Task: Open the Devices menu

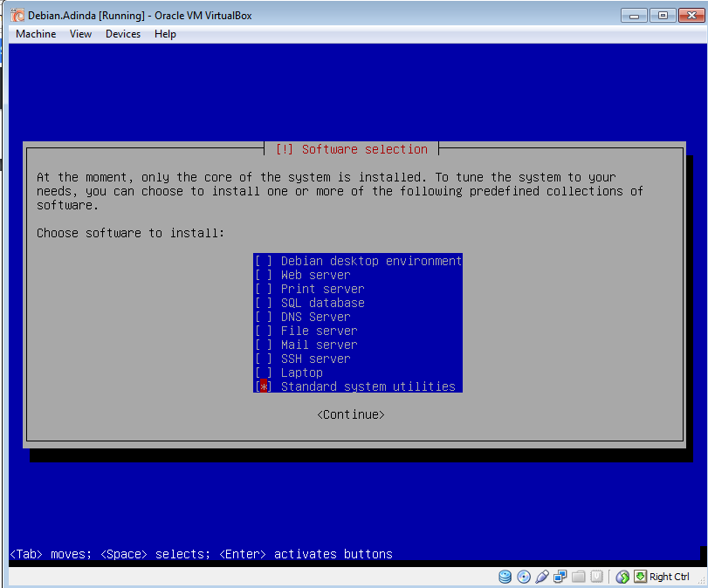Action: pos(123,34)
